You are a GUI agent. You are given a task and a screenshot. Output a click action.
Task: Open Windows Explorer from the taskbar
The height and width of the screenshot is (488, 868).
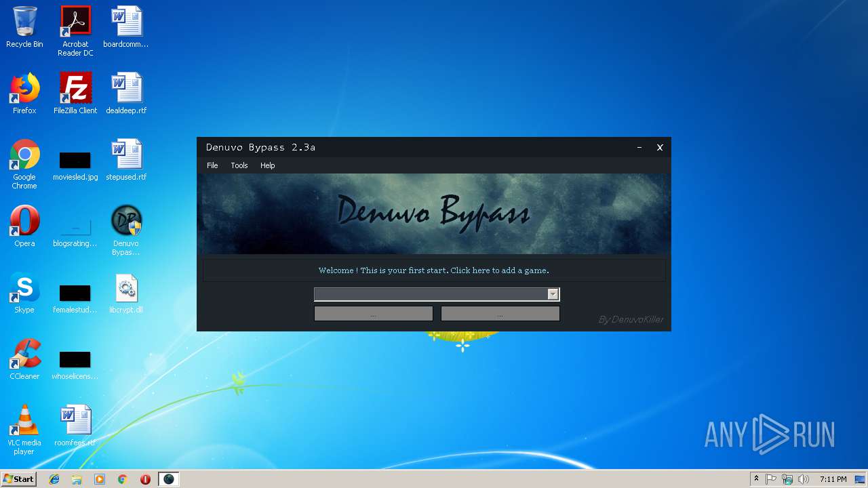[x=77, y=479]
